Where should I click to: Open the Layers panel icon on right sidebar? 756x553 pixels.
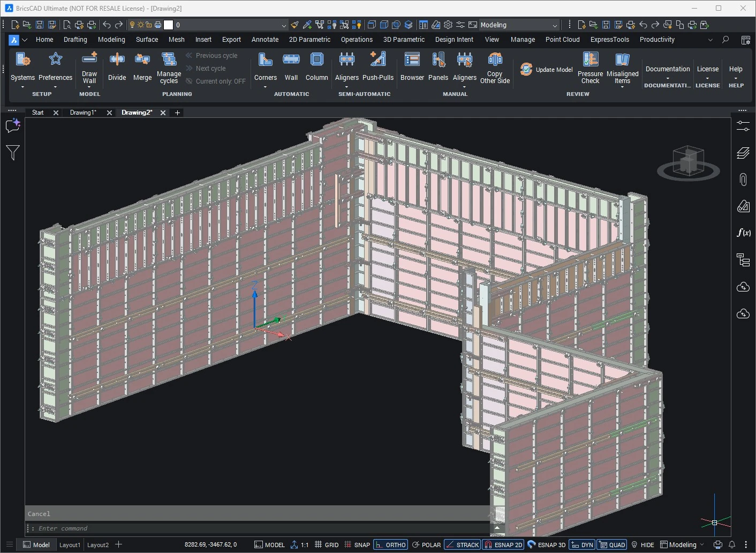pos(743,153)
